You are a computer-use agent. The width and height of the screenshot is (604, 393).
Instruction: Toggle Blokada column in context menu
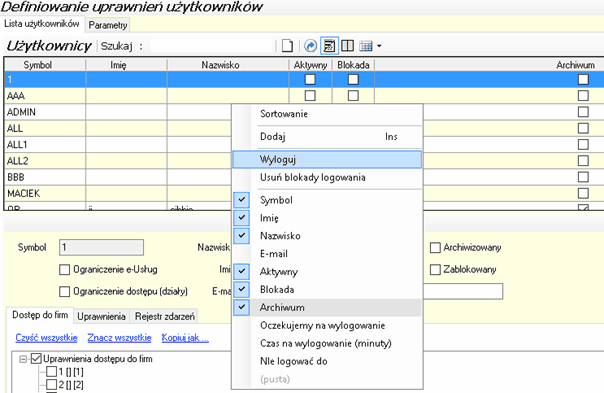click(x=327, y=290)
